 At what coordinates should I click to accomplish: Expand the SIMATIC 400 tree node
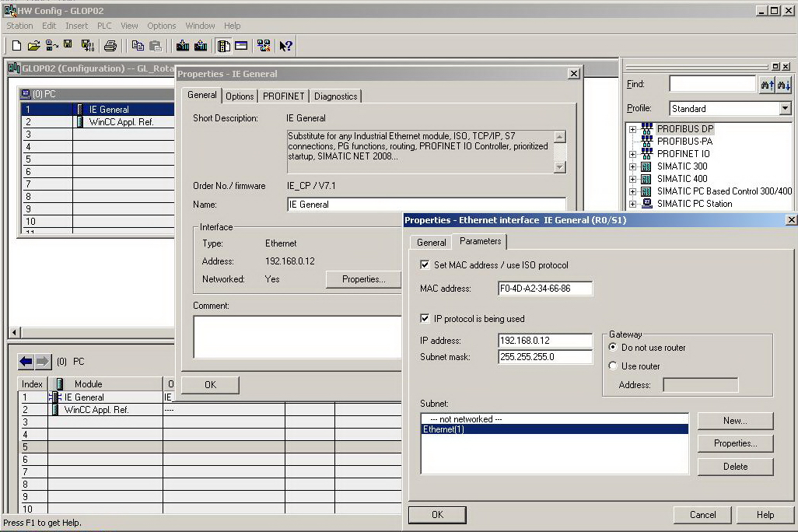coord(632,179)
